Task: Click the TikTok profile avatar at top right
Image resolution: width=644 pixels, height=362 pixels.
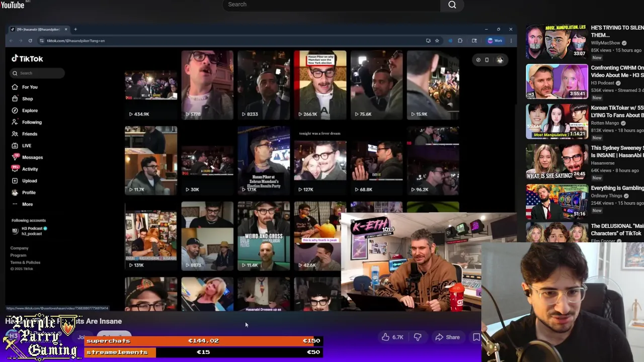Action: (500, 60)
